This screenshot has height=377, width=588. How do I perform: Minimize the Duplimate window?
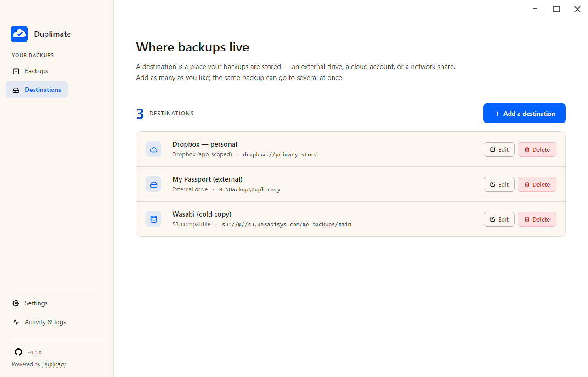[x=535, y=9]
